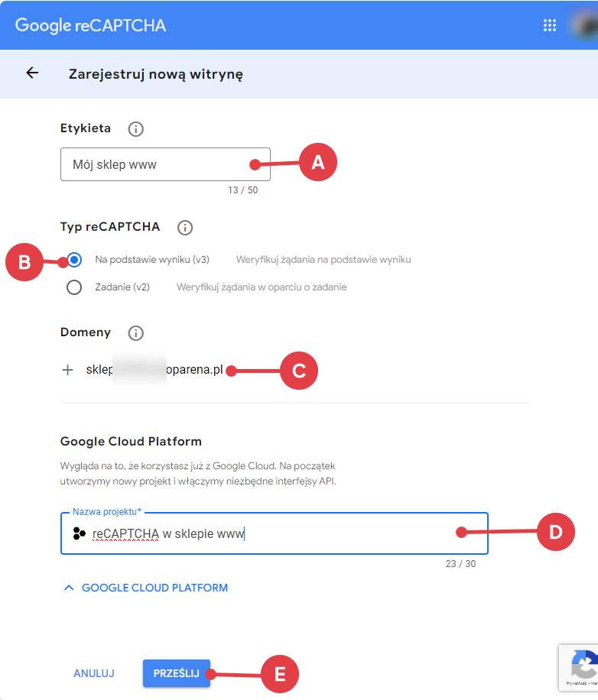Click the 'Google Cloud Platform' section heading

click(131, 442)
